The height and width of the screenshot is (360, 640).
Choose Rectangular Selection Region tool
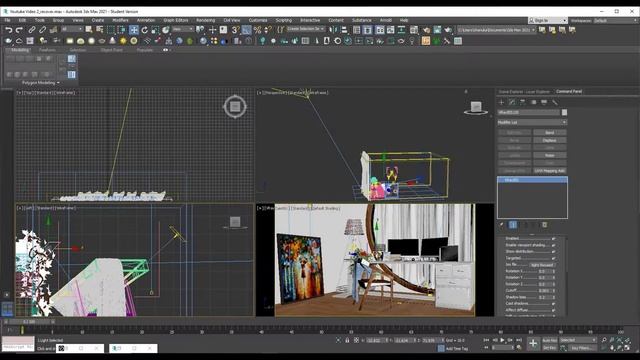coord(111,30)
